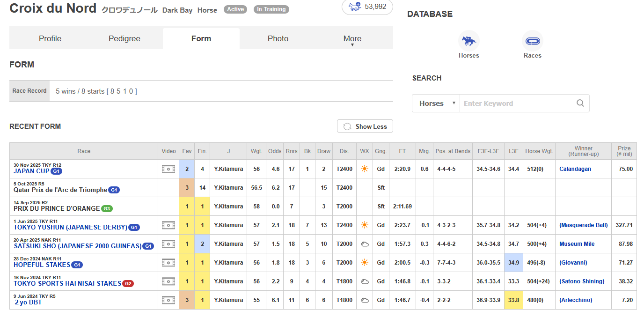644x325 pixels.
Task: Open TOKYO SPORTS HAI NISAI STAKES link
Action: [67, 284]
